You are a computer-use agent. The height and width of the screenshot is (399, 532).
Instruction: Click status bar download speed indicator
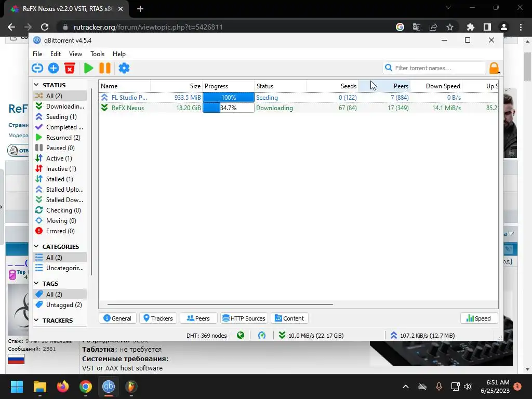click(311, 336)
